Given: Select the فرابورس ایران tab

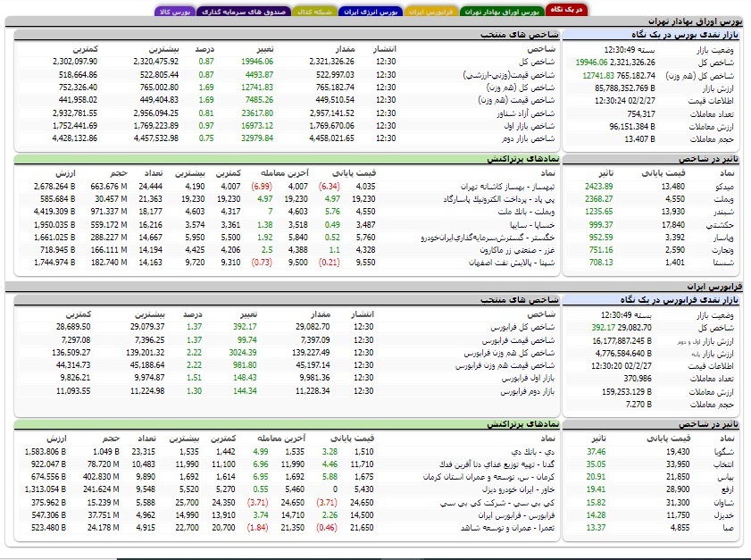Looking at the screenshot, I should [x=430, y=12].
